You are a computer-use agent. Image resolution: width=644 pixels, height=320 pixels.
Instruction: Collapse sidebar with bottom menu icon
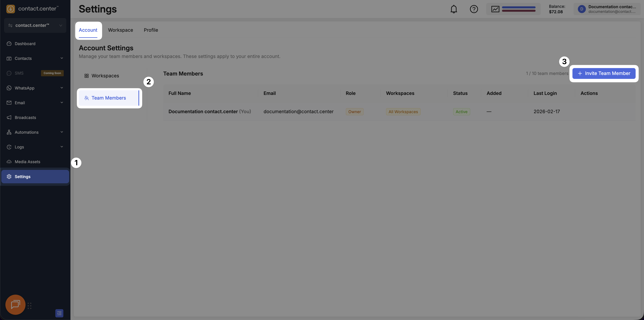59,313
